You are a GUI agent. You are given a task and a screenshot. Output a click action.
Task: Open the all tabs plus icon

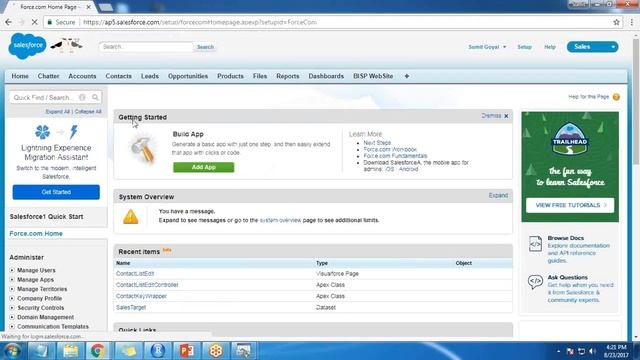click(407, 76)
